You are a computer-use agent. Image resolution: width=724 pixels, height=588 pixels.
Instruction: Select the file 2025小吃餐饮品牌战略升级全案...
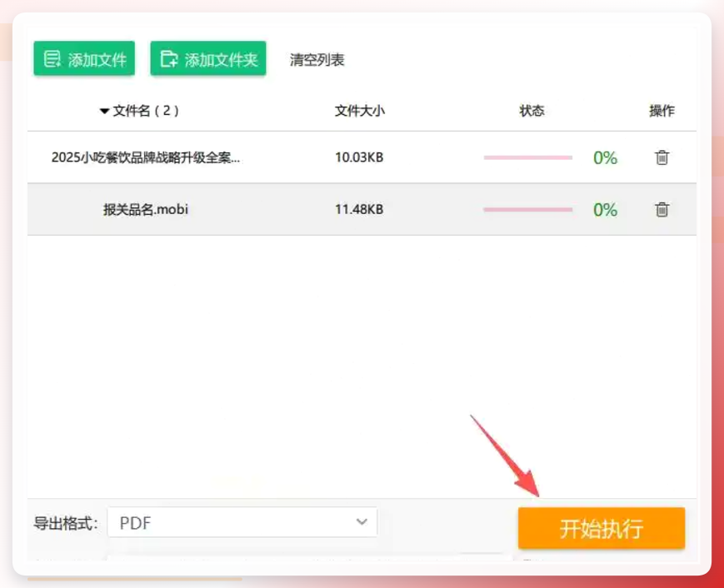(x=146, y=158)
